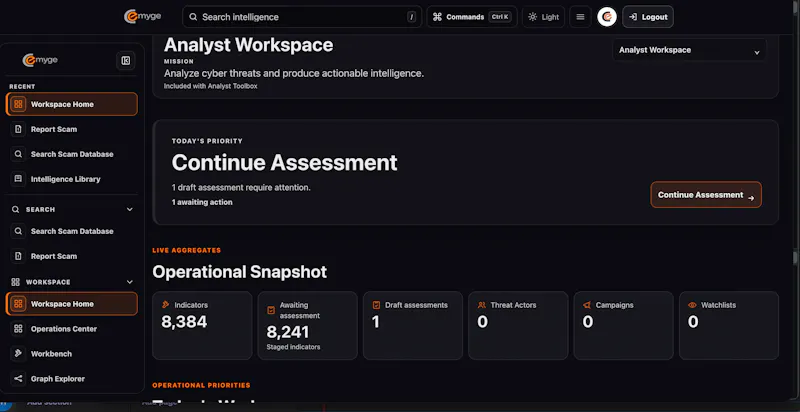The height and width of the screenshot is (412, 800).
Task: Click the Operations Center grid icon
Action: click(x=18, y=329)
